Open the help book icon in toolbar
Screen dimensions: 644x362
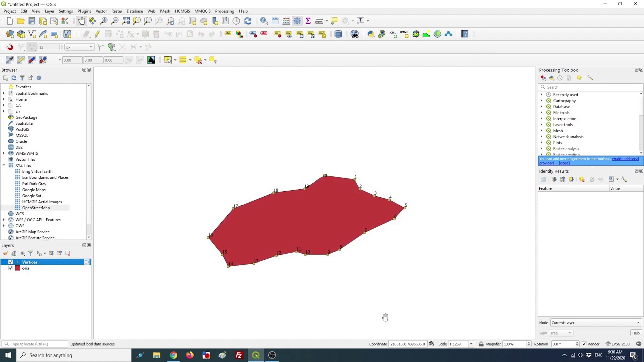[465, 34]
